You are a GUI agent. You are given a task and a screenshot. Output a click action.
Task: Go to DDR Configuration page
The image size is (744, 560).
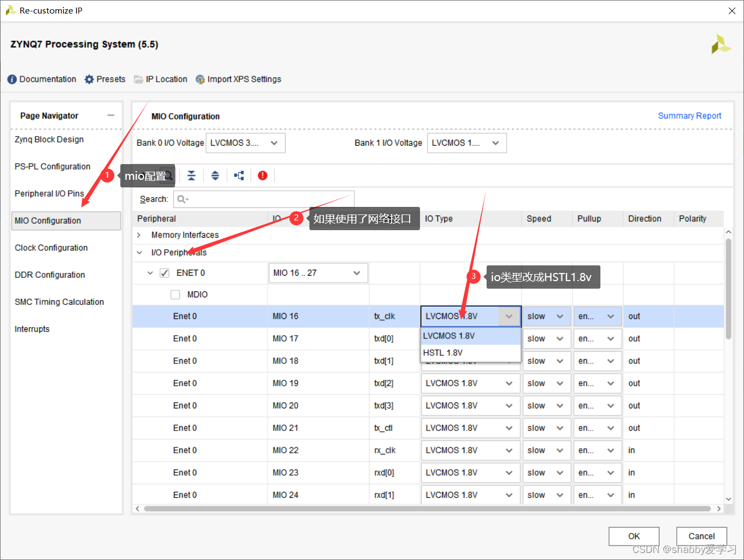point(50,275)
